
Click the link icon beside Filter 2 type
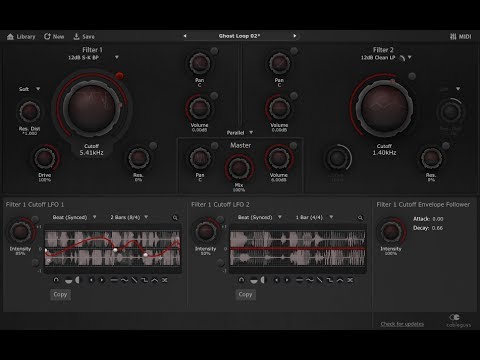click(402, 58)
